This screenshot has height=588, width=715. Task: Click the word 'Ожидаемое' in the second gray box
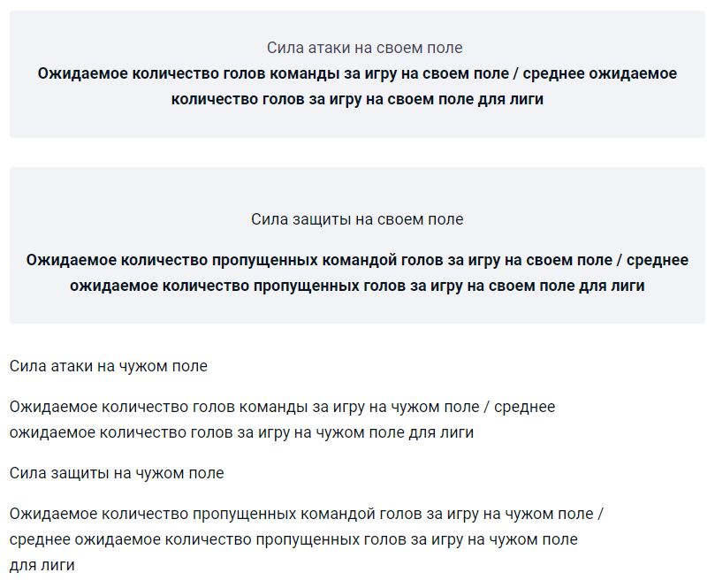[x=72, y=260]
